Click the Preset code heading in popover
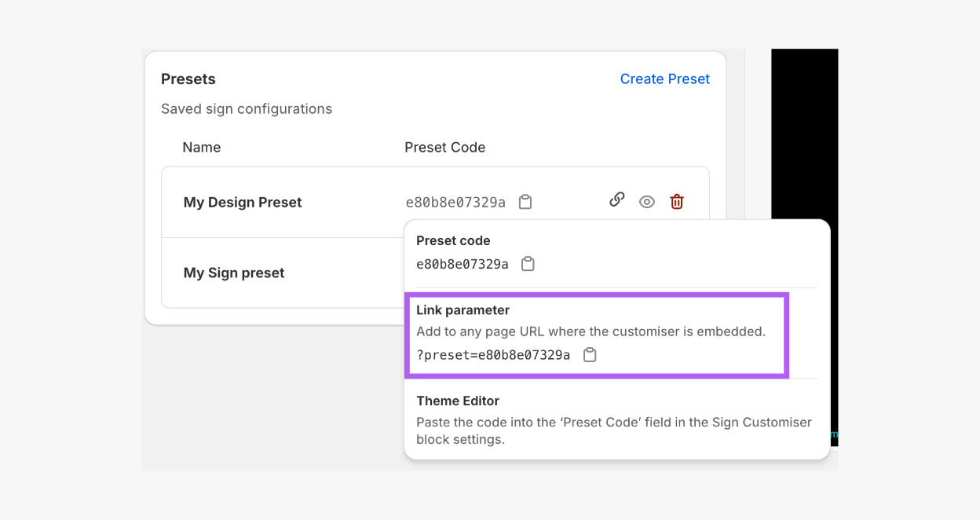980x520 pixels. [x=453, y=240]
